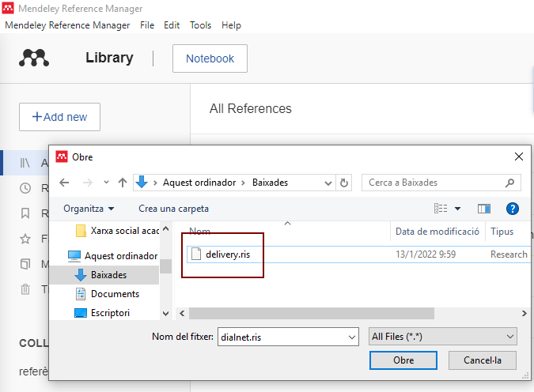Click date 13/1/2022 9:59 cell

pyautogui.click(x=426, y=254)
